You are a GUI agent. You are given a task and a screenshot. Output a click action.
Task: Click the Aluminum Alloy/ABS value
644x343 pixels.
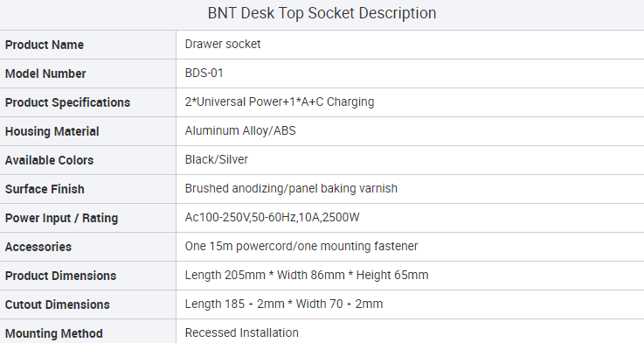(x=240, y=130)
